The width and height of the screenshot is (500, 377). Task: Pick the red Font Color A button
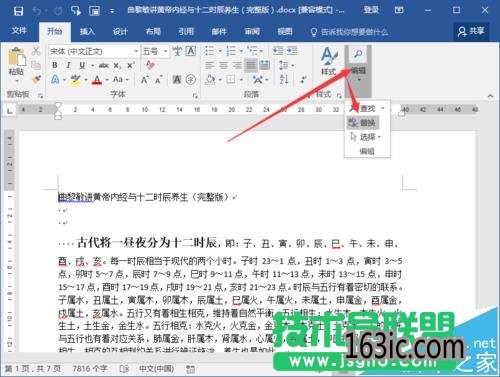[97, 80]
